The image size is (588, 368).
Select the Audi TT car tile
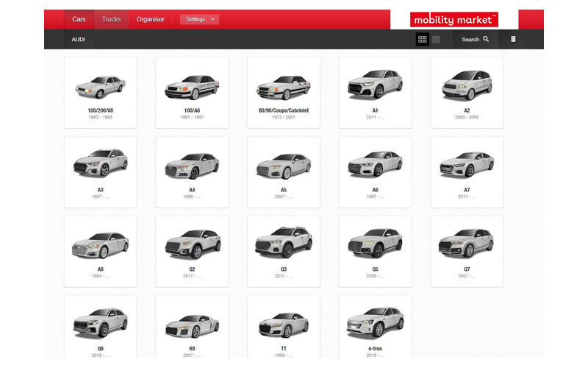pyautogui.click(x=283, y=328)
